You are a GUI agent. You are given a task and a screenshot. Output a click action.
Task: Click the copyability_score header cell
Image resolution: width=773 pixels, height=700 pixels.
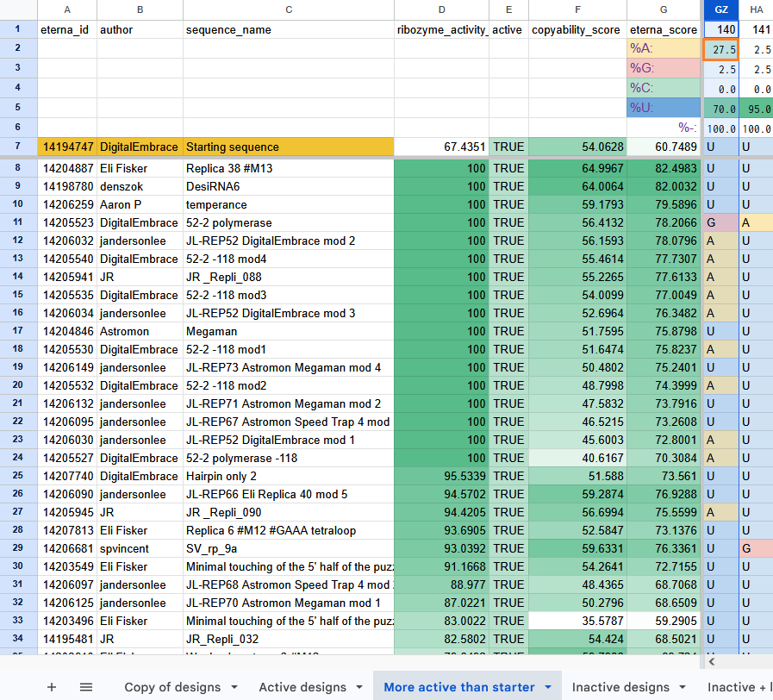[x=577, y=29]
